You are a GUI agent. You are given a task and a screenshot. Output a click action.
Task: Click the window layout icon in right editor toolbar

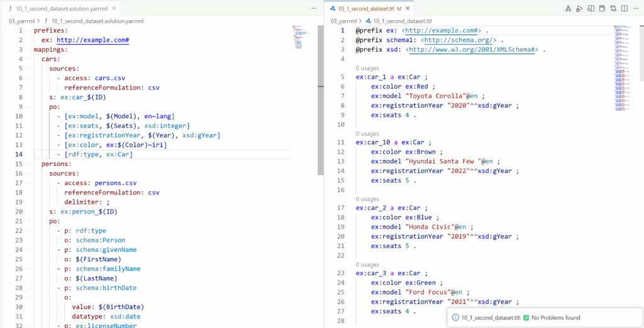click(x=602, y=8)
